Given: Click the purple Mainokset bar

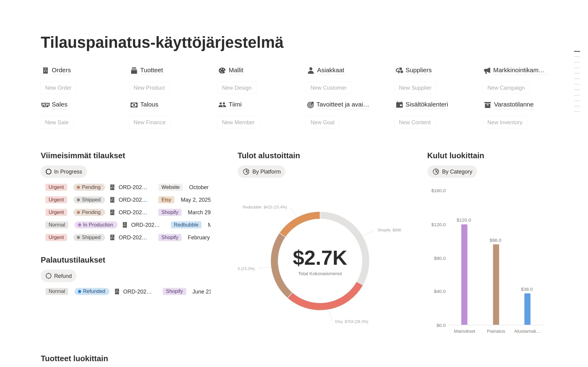Looking at the screenshot, I should (464, 275).
